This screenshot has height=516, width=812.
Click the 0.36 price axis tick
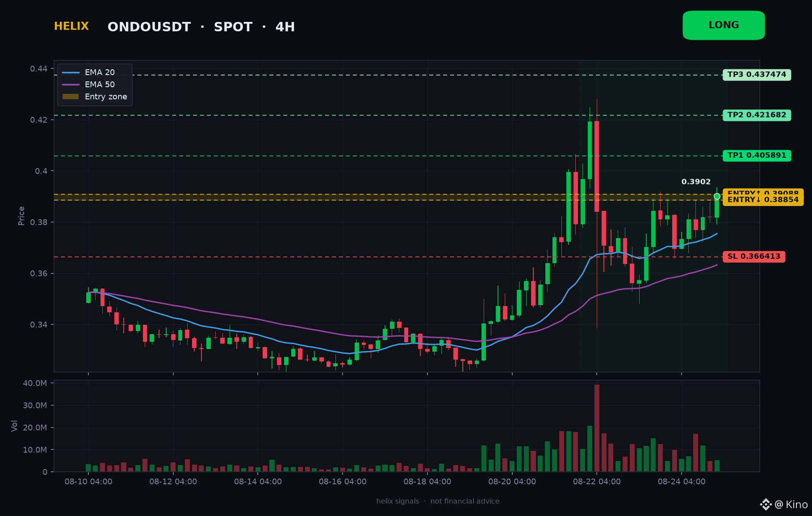point(39,273)
